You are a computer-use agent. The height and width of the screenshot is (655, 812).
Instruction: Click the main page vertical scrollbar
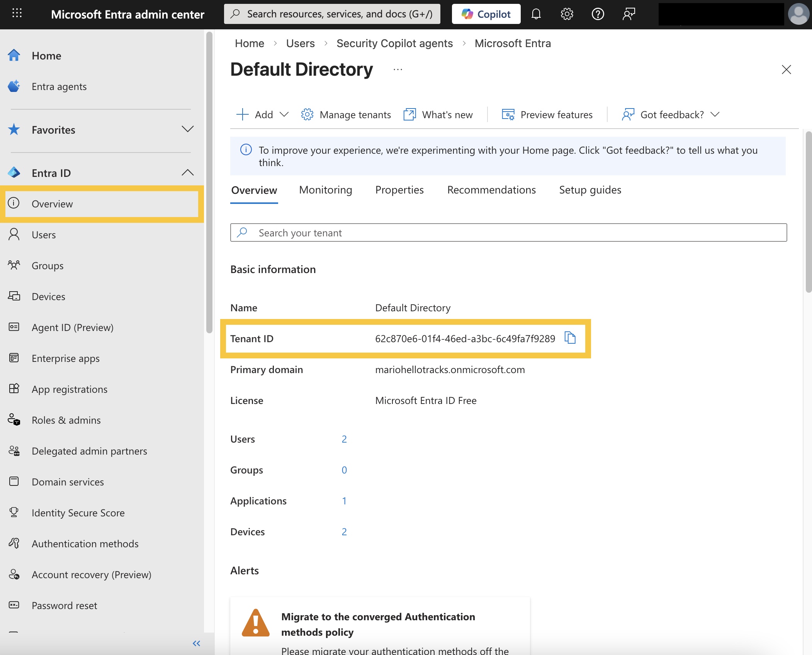click(x=808, y=212)
